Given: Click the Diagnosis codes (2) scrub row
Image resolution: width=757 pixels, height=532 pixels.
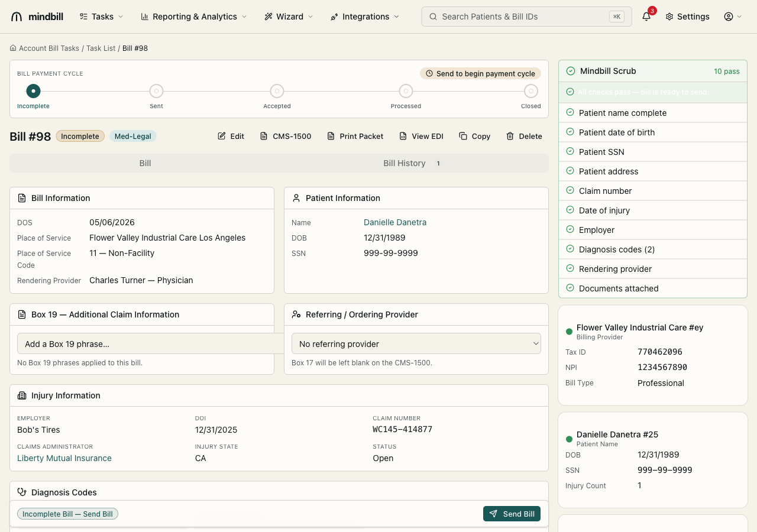Looking at the screenshot, I should pos(653,249).
